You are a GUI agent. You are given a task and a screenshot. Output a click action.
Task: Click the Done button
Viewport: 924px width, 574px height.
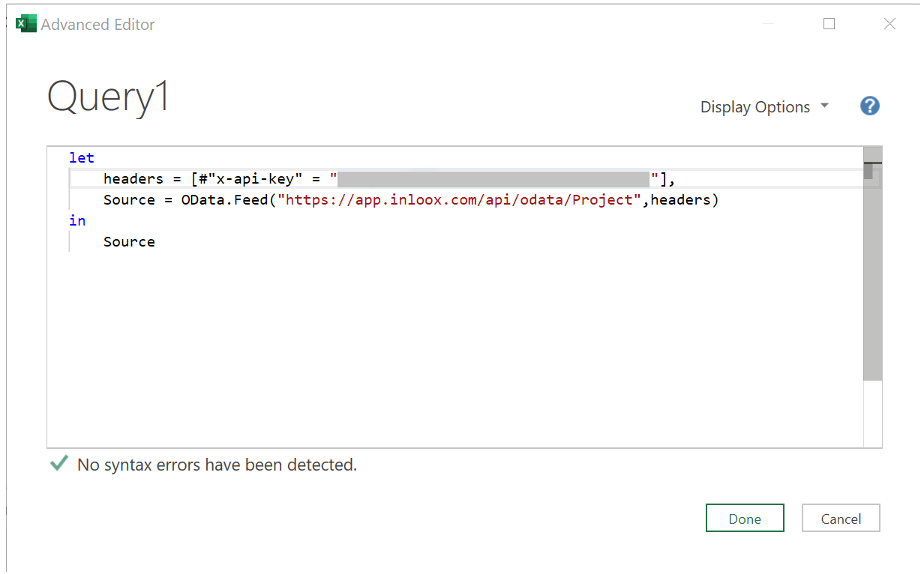pos(745,518)
